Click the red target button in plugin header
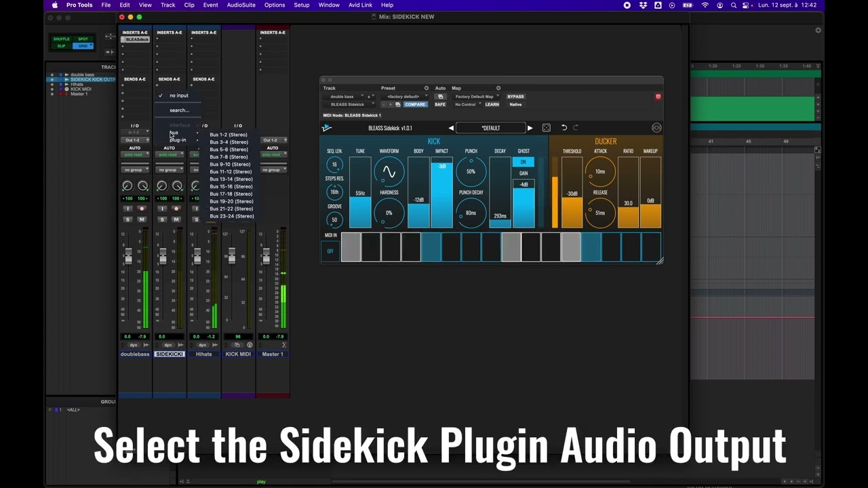This screenshot has width=868, height=488. 658,97
